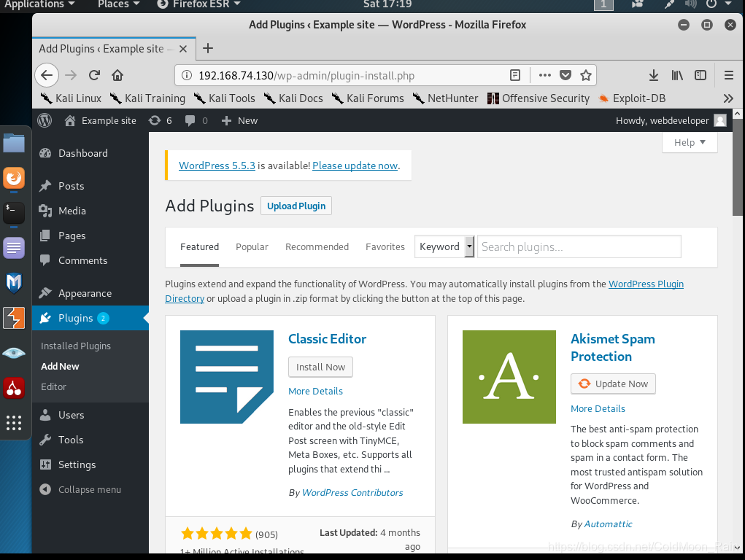
Task: Switch to the Recommended tab
Action: [317, 247]
